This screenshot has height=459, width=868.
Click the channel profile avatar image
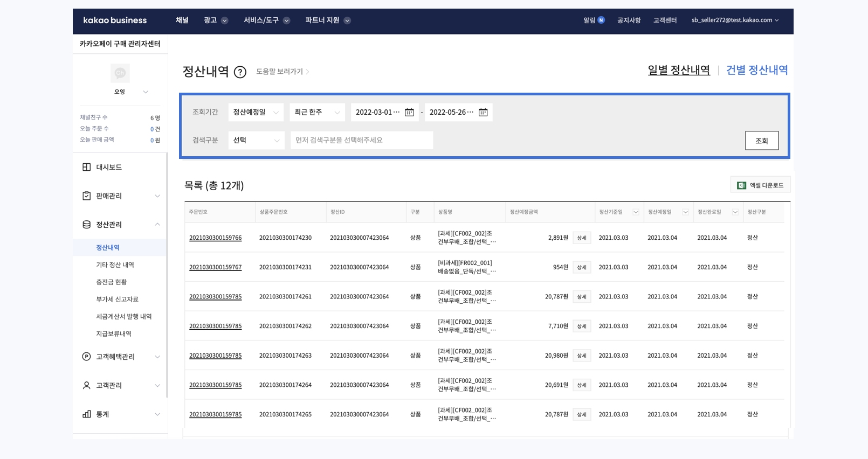click(x=120, y=73)
